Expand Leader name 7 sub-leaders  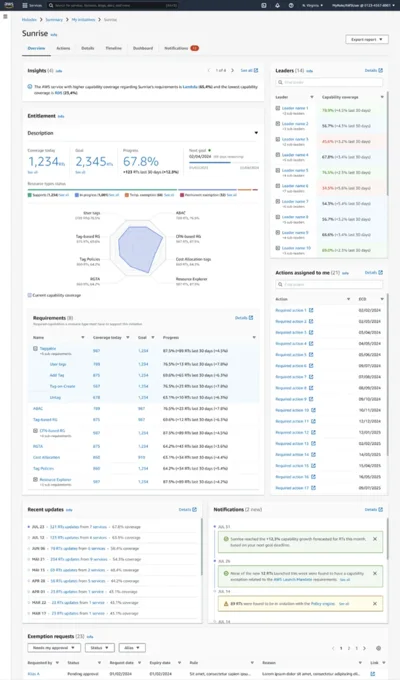tap(278, 202)
